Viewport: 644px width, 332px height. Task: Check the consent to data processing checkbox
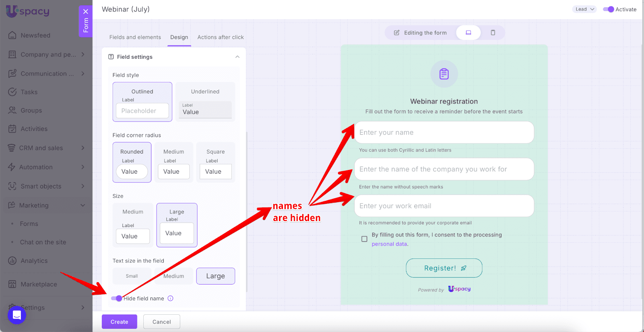point(364,239)
